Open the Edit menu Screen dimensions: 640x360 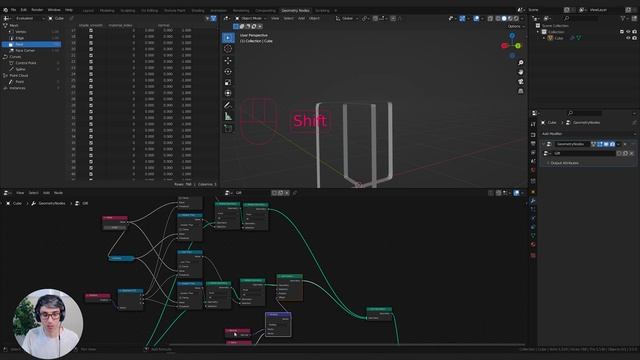(x=24, y=10)
